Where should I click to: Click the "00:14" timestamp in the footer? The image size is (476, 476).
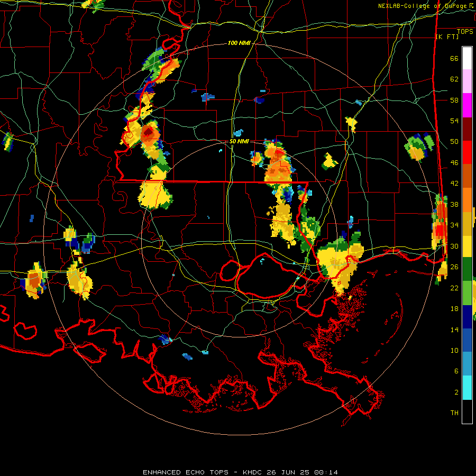pyautogui.click(x=326, y=472)
